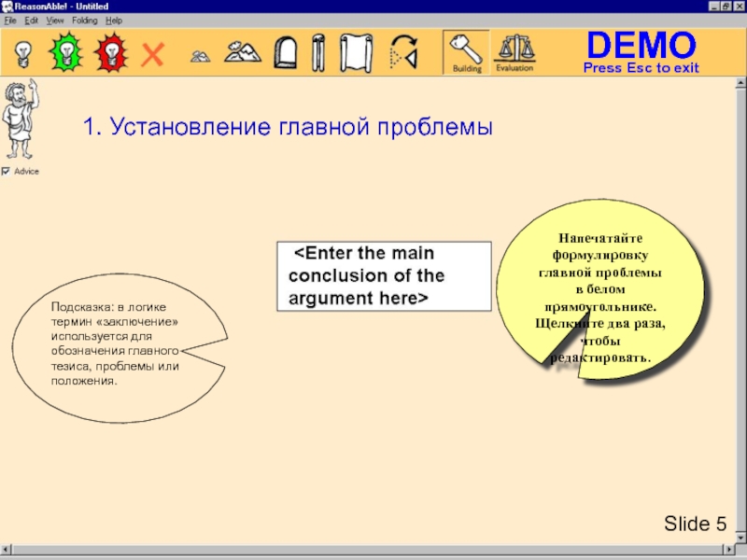747x560 pixels.
Task: Click the 'DEMO' banner text
Action: (641, 45)
